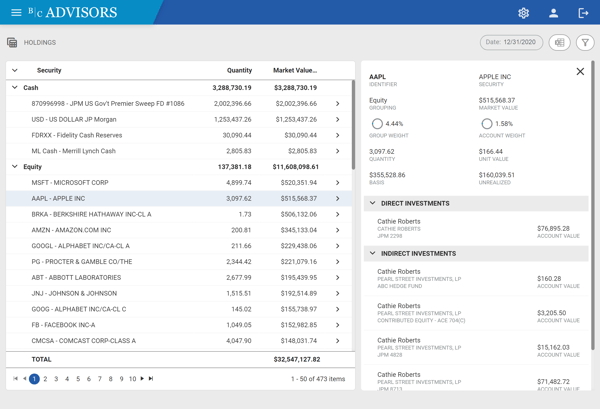Image resolution: width=600 pixels, height=409 pixels.
Task: Select USD - US DOLLAR JP Morgan row
Action: click(x=179, y=119)
